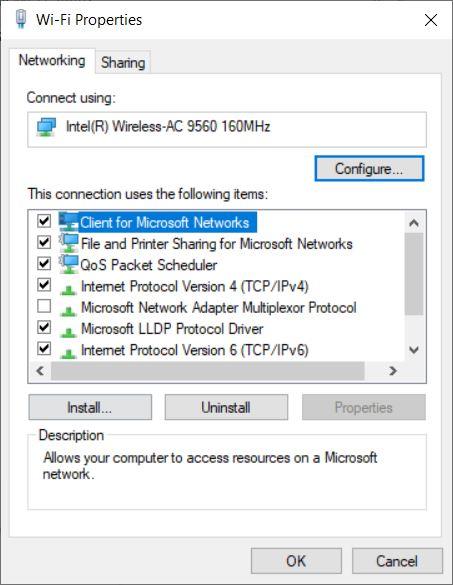Click the TCP/IPv6 protocol icon

tap(68, 353)
